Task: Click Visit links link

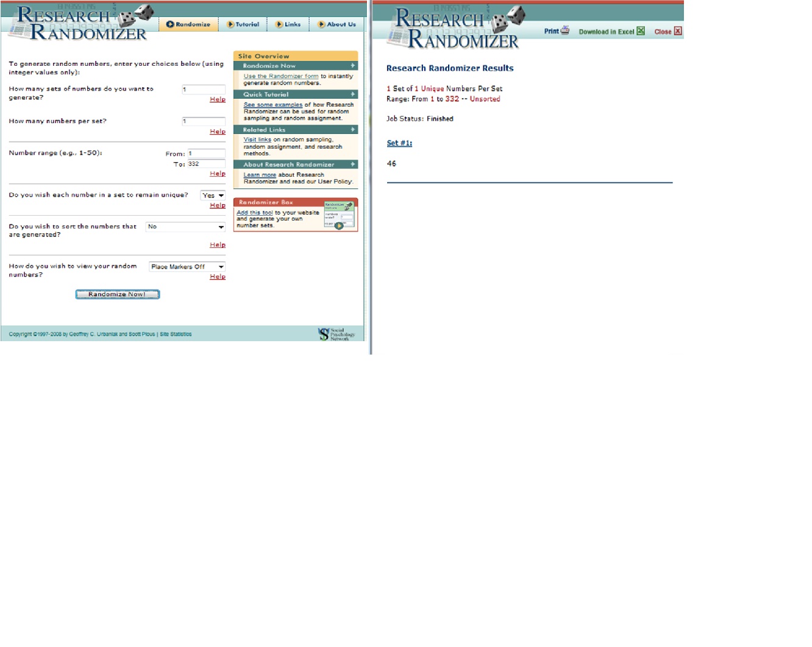Action: pos(257,140)
